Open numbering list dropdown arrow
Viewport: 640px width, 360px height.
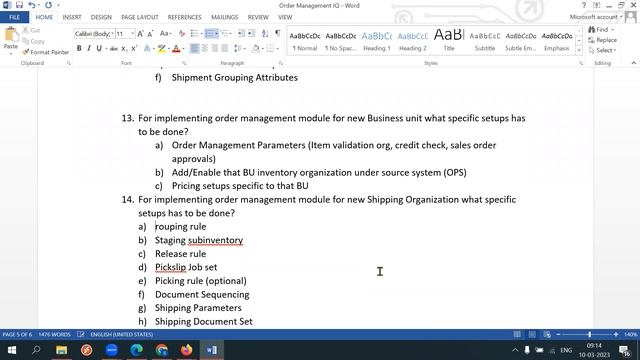(216, 33)
